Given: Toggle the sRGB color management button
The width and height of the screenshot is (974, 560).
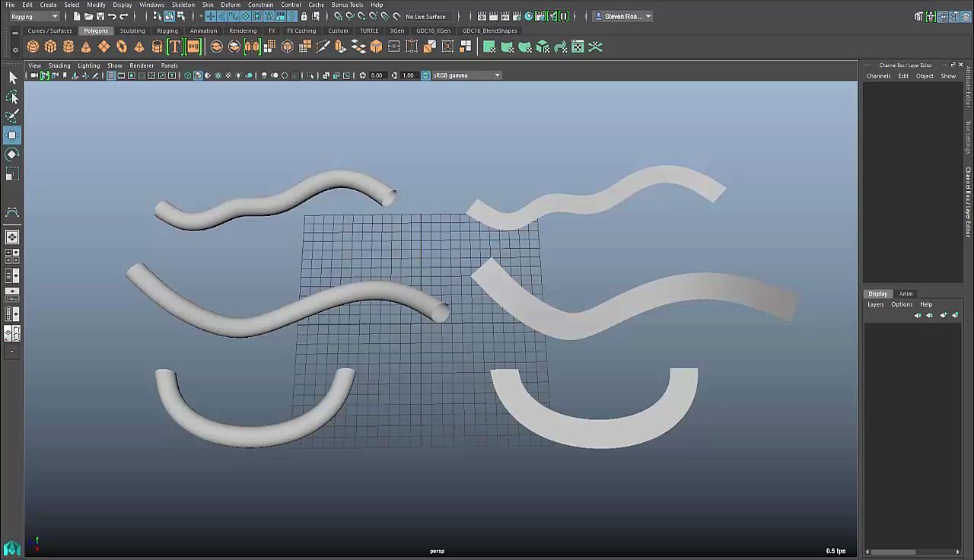Looking at the screenshot, I should 425,75.
